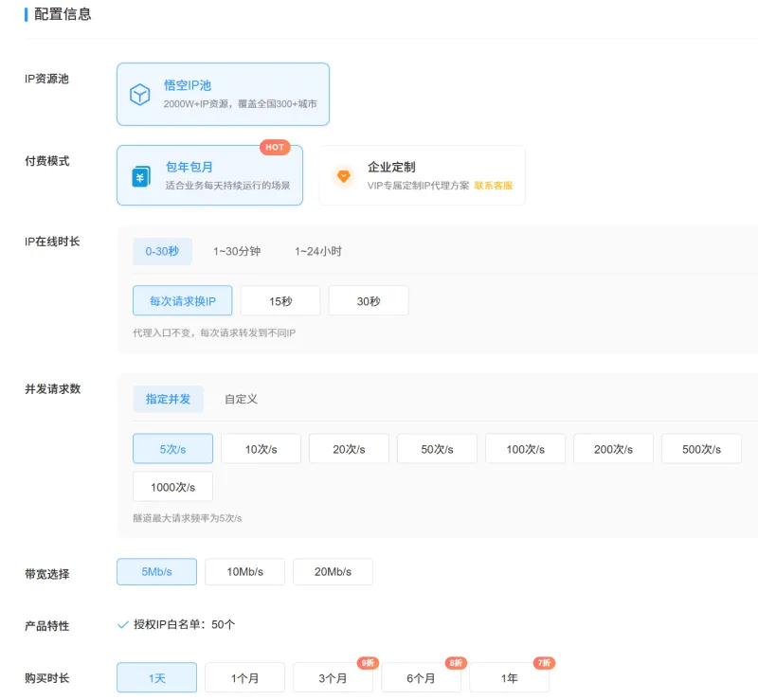
Task: Select the 15秒 IP duration option
Action: click(280, 301)
